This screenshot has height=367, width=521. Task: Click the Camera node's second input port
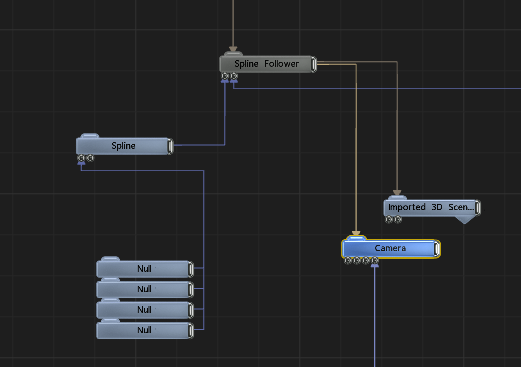[x=357, y=260]
